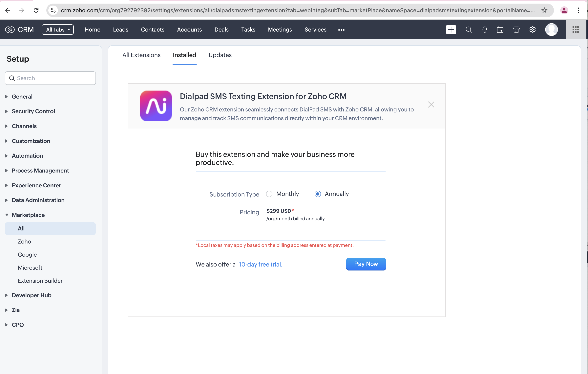The image size is (588, 374).
Task: Open the search magnifier in top bar
Action: (x=469, y=30)
